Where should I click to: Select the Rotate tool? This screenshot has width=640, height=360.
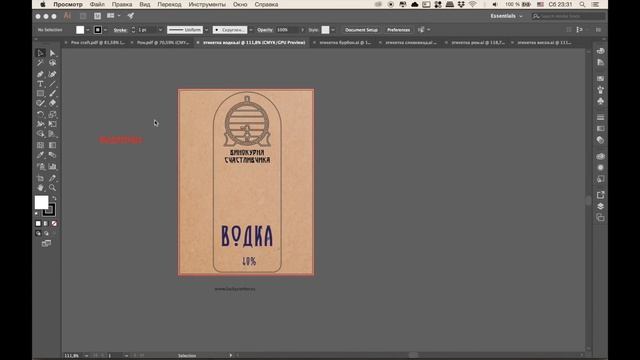click(40, 114)
